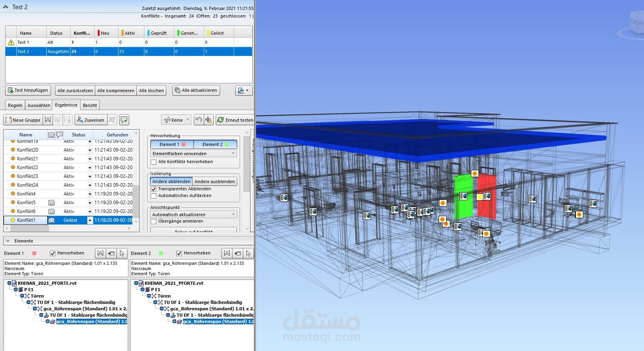Image resolution: width=644 pixels, height=351 pixels.
Task: Toggle Andere abblenden isolation mode
Action: [171, 181]
